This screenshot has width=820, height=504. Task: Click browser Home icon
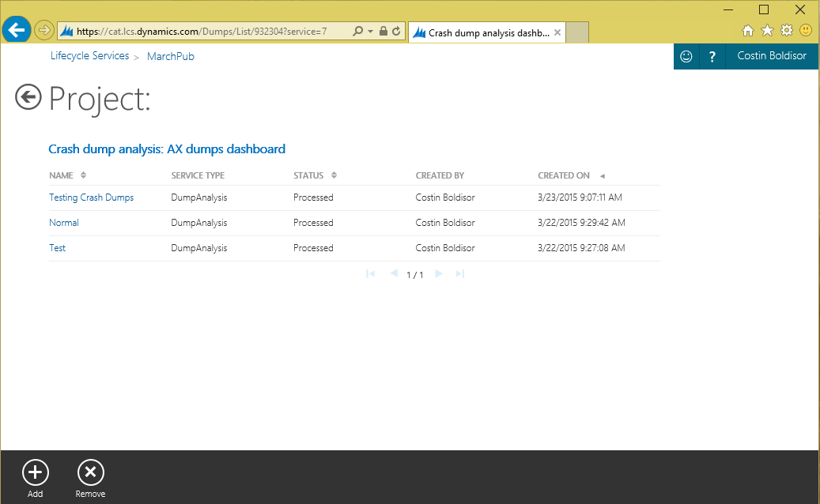click(748, 31)
